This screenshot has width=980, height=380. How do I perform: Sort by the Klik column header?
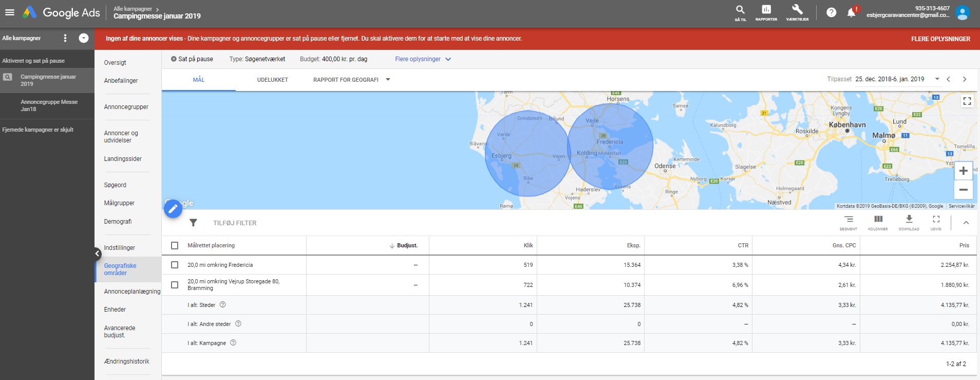pyautogui.click(x=528, y=245)
